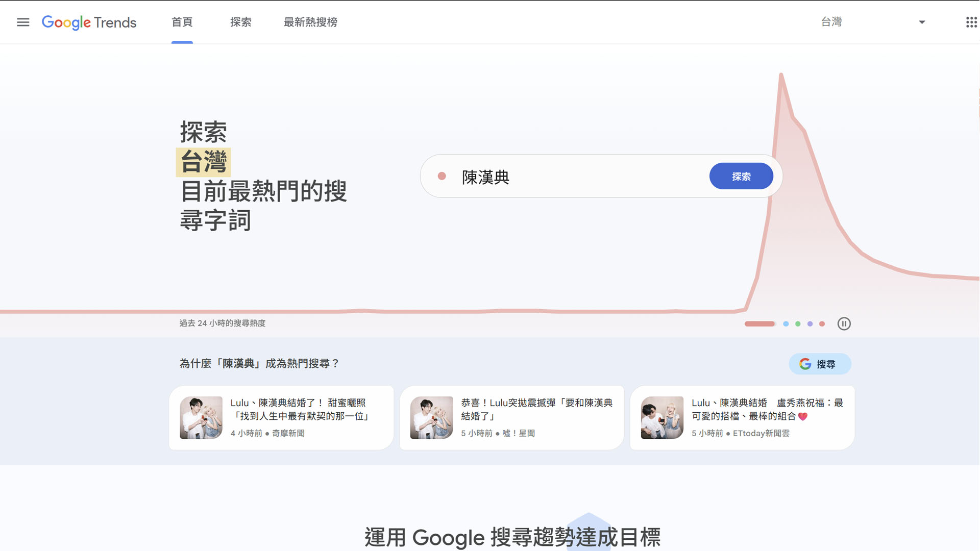Click the blue 探索 button

click(x=741, y=176)
